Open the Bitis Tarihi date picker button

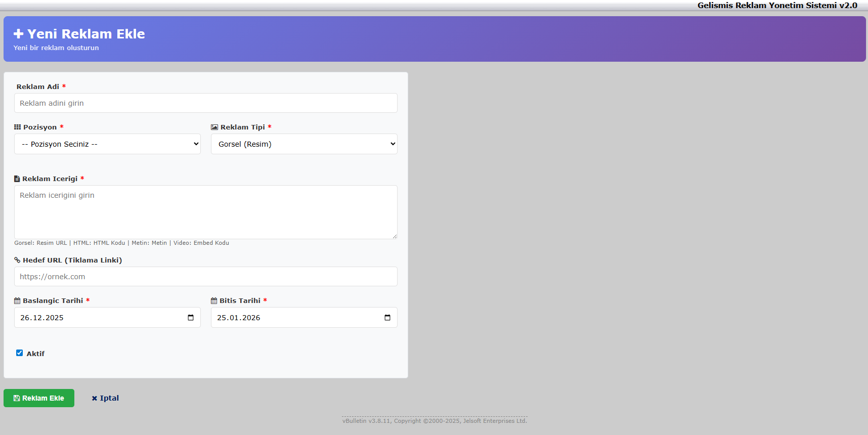point(387,318)
